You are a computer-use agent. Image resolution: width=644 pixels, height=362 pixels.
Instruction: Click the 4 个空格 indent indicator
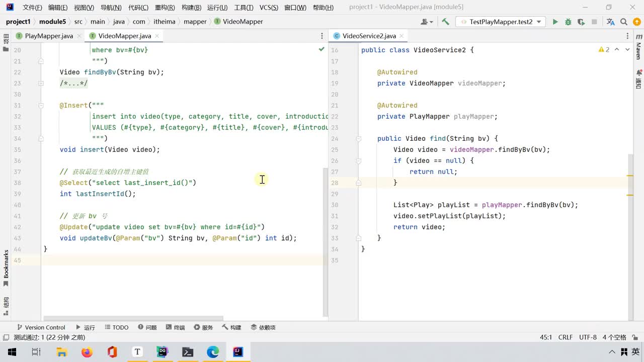click(614, 337)
